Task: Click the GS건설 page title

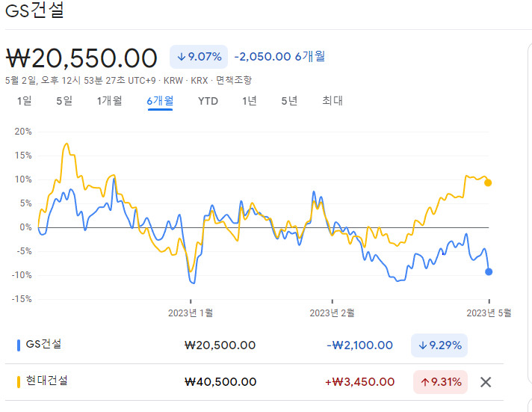Action: click(34, 10)
